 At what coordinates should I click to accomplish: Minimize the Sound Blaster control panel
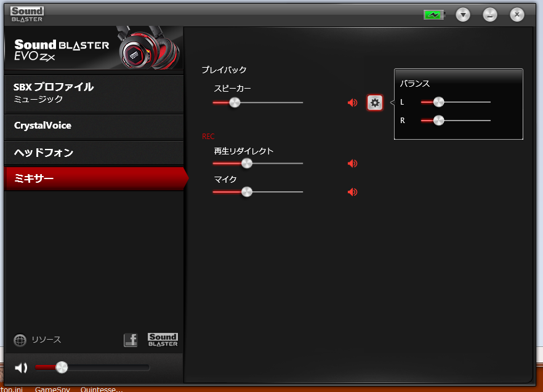point(490,15)
